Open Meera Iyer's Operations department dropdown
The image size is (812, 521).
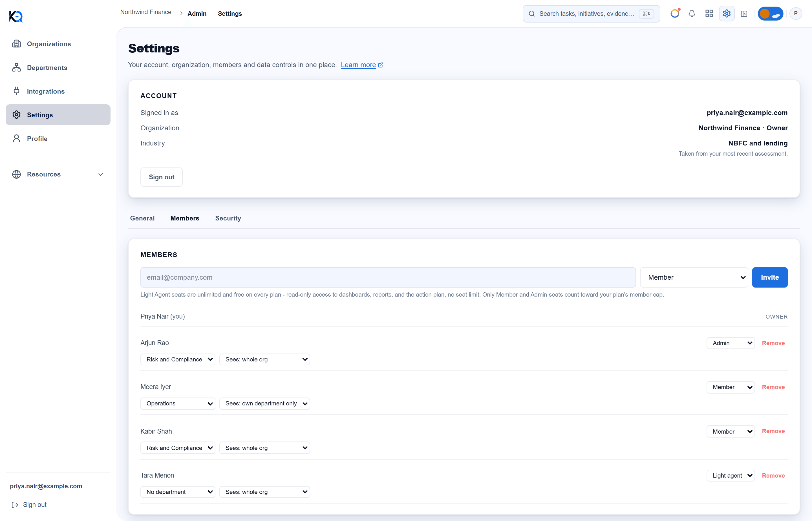[178, 404]
